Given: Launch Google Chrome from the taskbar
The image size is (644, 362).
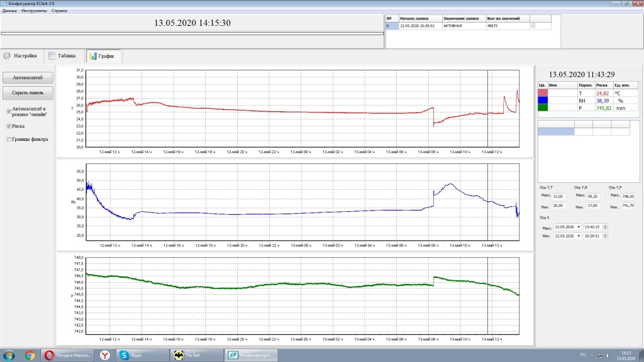Looking at the screenshot, I should tap(29, 355).
